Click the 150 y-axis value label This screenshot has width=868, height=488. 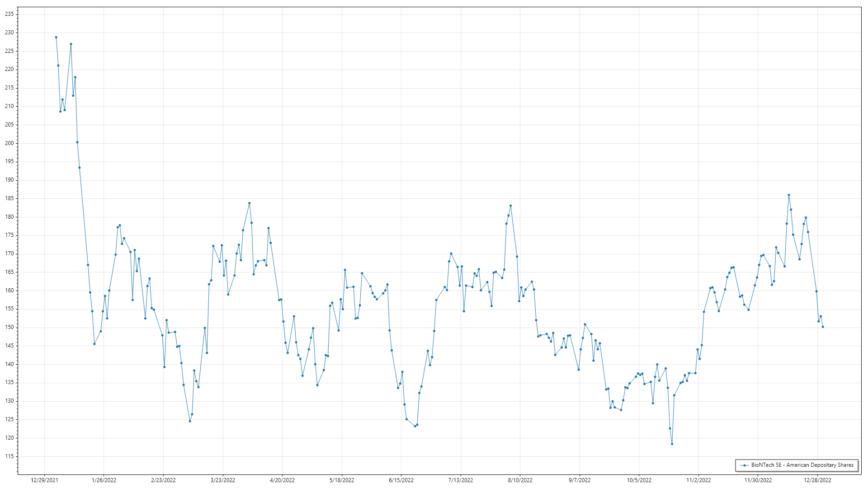pyautogui.click(x=9, y=327)
